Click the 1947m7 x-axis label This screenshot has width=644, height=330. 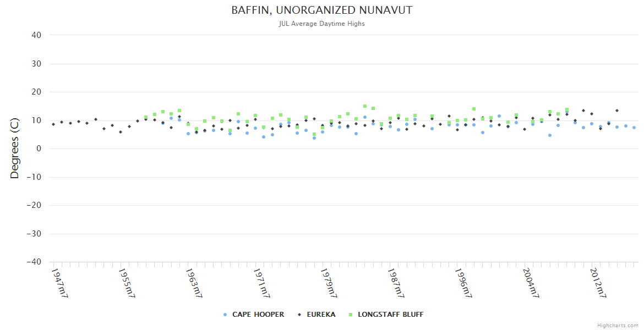click(x=59, y=283)
